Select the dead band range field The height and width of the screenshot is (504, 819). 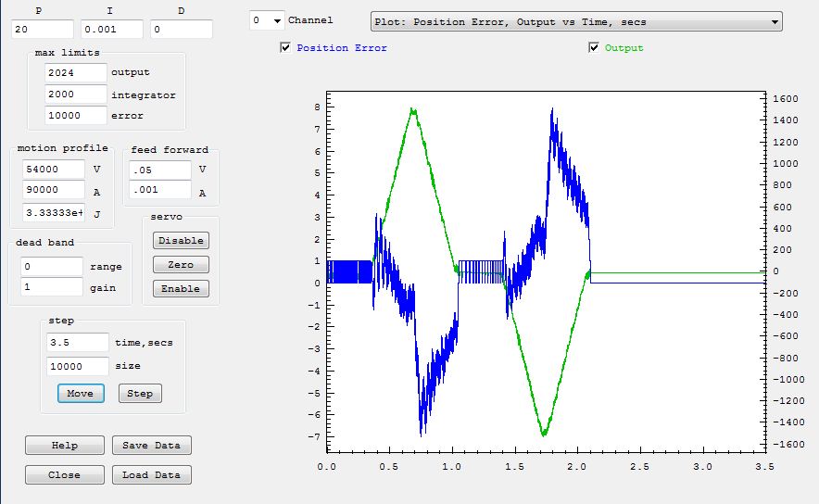pos(53,266)
